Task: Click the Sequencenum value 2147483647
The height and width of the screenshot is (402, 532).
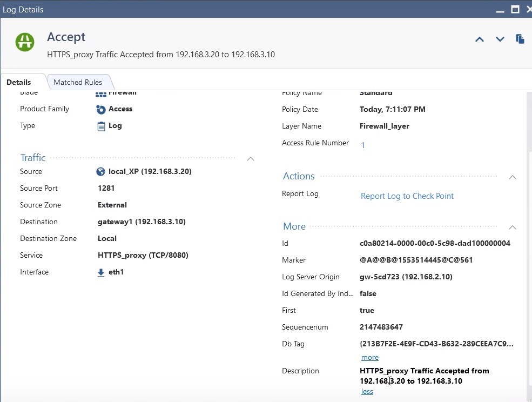Action: click(x=380, y=327)
